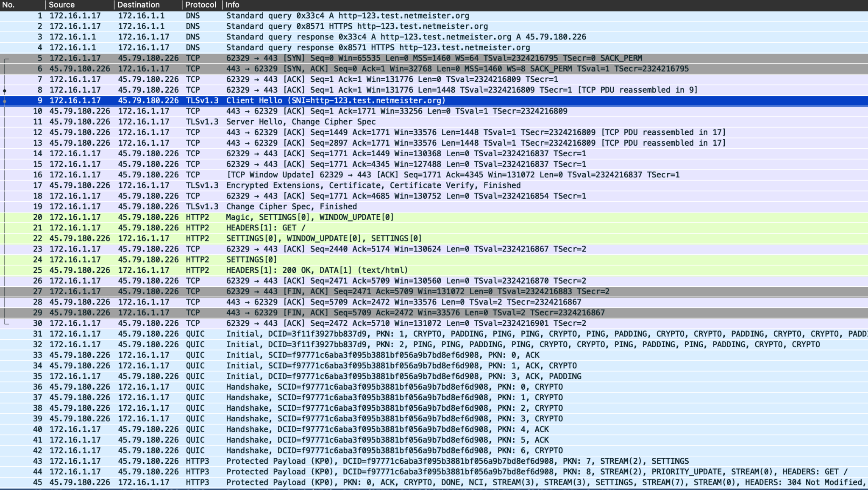Screen dimensions: 868x490
Task: Select the first DNS query packet
Action: 297,16
